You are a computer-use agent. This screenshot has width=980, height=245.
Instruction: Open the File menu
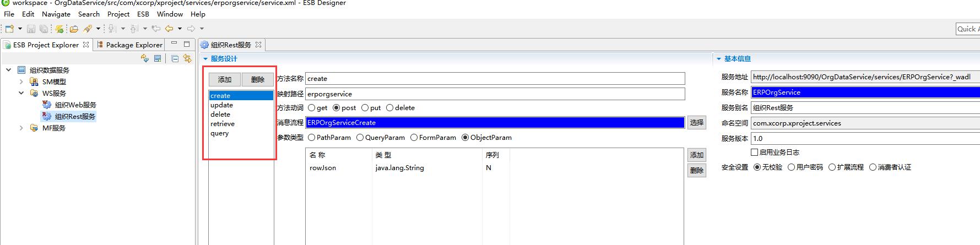point(9,14)
